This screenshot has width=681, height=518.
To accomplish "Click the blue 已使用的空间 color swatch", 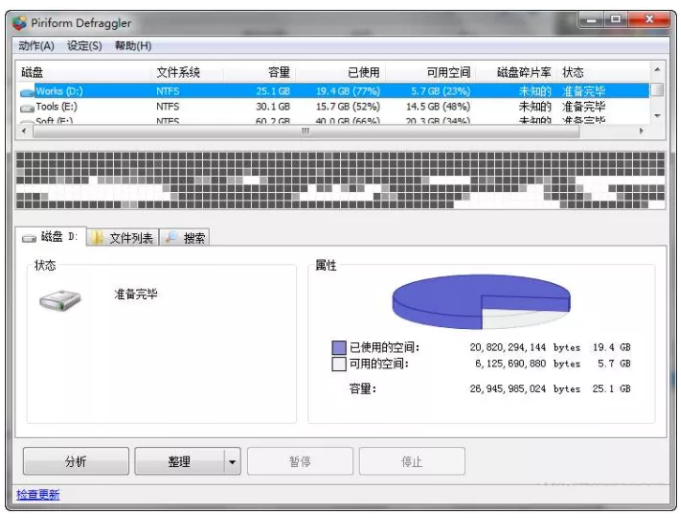I will (338, 348).
